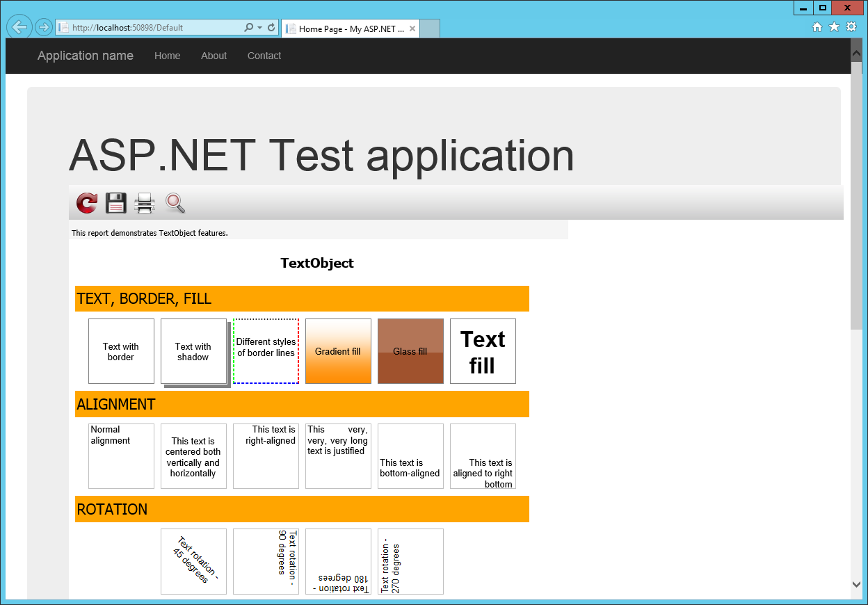This screenshot has height=605, width=868.
Task: Click the 45 degrees rotated text
Action: click(x=194, y=560)
